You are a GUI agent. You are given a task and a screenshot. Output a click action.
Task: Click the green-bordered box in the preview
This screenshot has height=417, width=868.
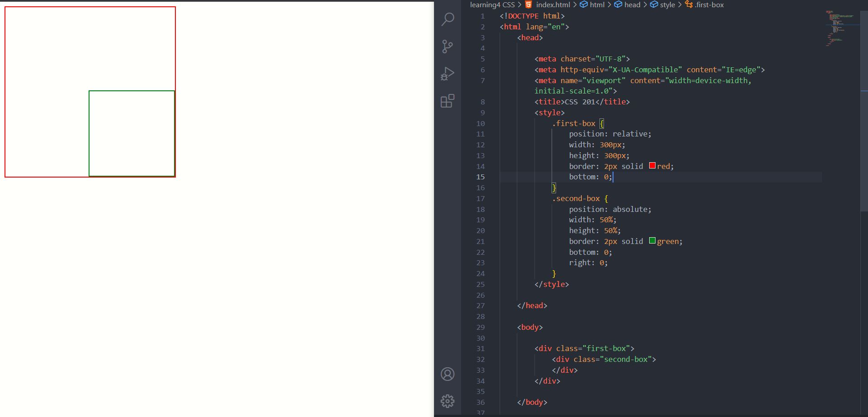[132, 133]
